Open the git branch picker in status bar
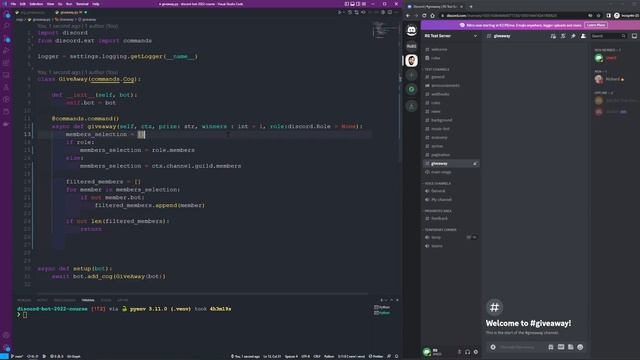 click(17, 356)
